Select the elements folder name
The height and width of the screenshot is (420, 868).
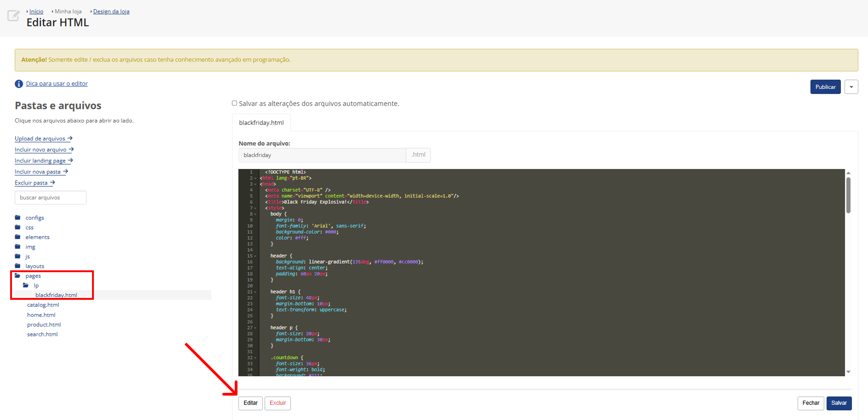(x=37, y=237)
